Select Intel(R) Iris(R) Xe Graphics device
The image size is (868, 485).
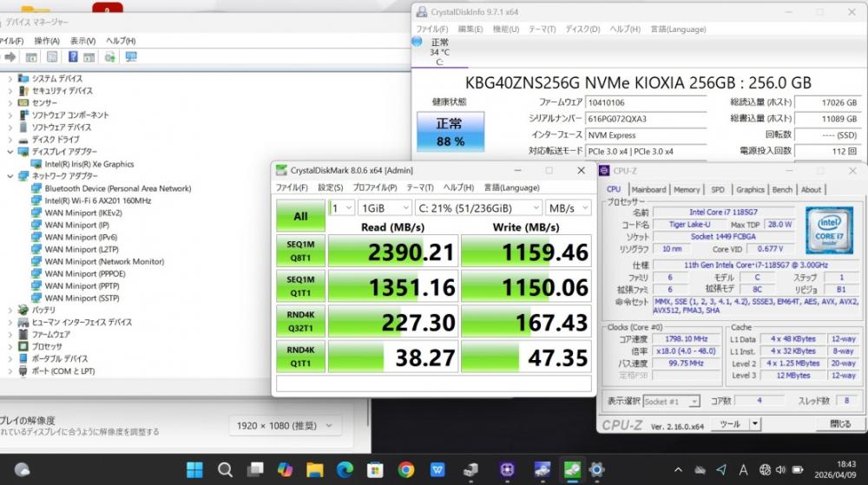[x=89, y=163]
